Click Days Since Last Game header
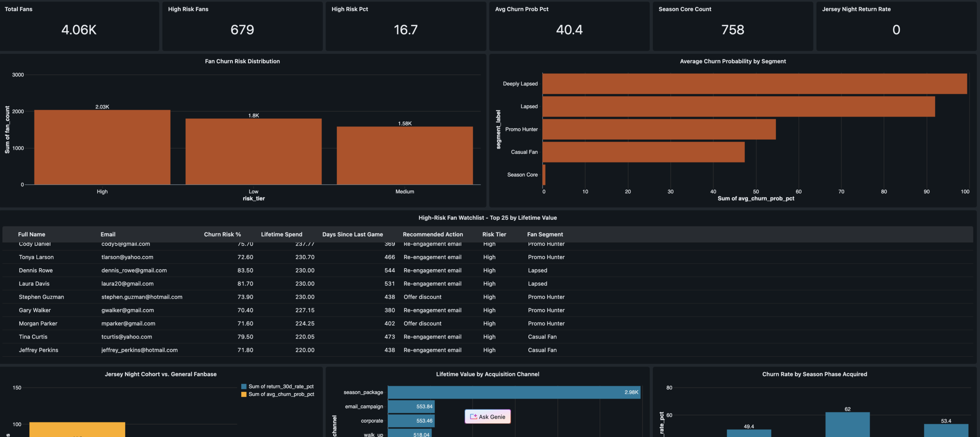This screenshot has height=437, width=980. [x=353, y=234]
